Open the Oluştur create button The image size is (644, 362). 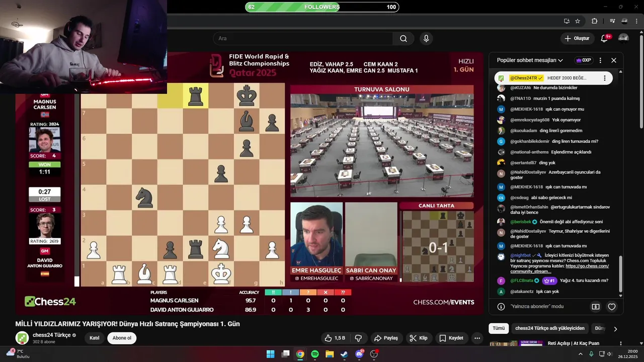(577, 39)
